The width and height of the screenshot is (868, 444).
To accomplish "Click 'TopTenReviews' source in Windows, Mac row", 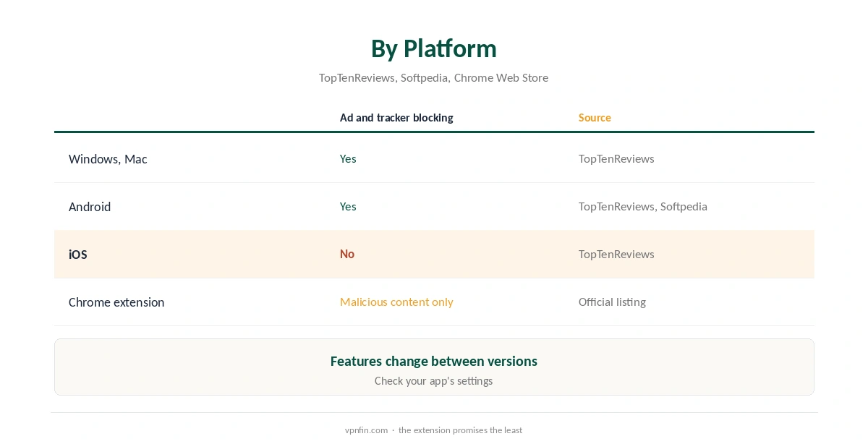I will [x=616, y=159].
